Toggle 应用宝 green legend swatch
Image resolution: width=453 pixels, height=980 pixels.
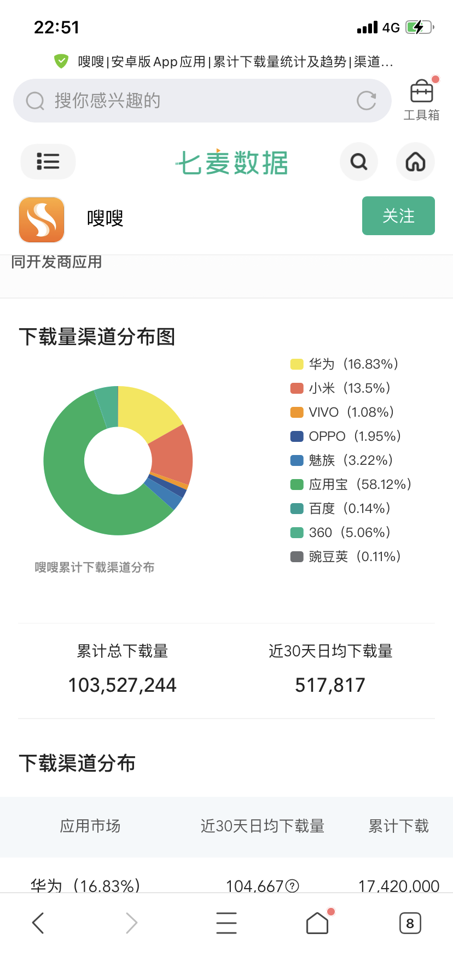pos(297,485)
